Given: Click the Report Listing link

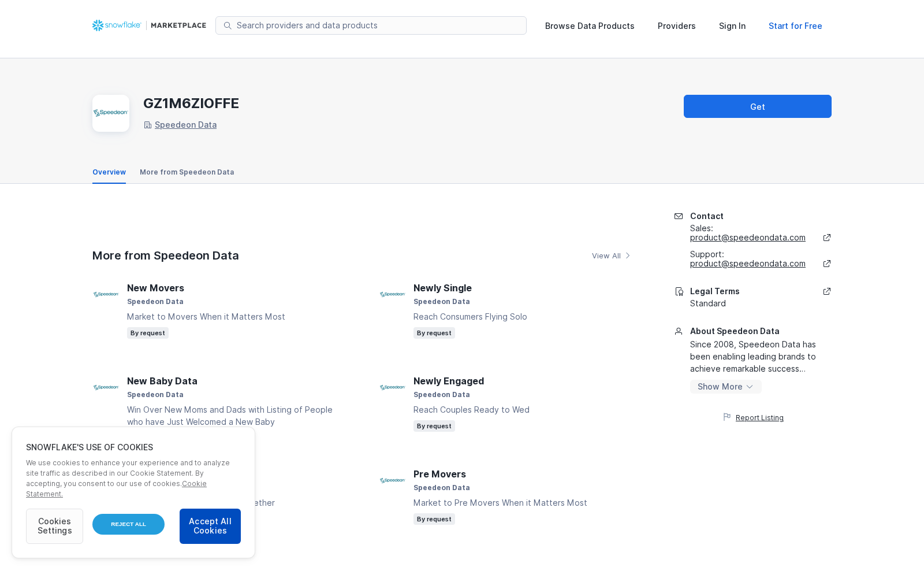Looking at the screenshot, I should coord(759,418).
